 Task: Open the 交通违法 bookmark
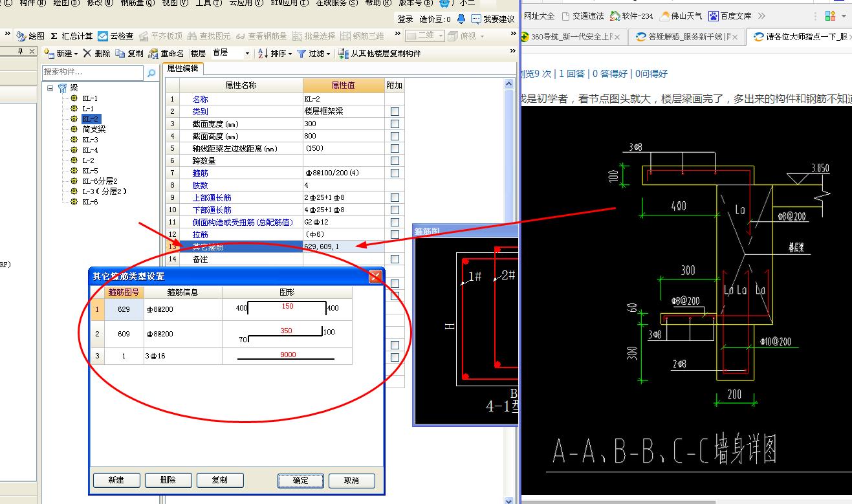(583, 16)
